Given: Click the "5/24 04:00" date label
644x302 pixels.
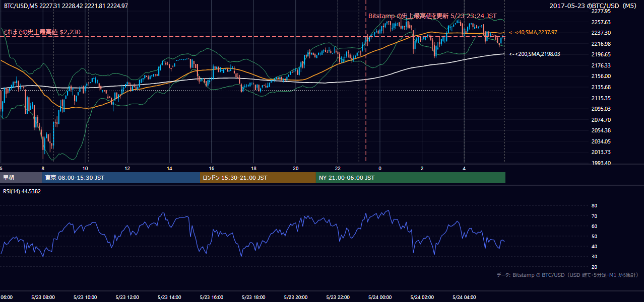Looking at the screenshot, I should (464, 297).
